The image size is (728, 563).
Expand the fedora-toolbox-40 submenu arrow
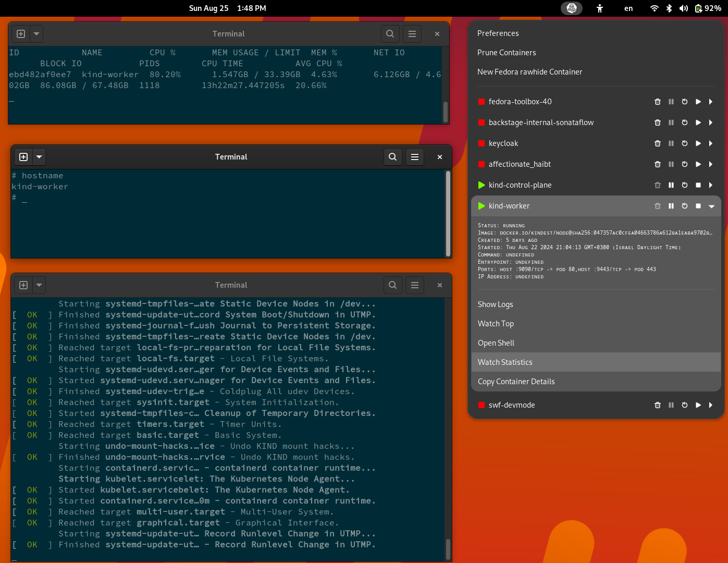pyautogui.click(x=711, y=102)
